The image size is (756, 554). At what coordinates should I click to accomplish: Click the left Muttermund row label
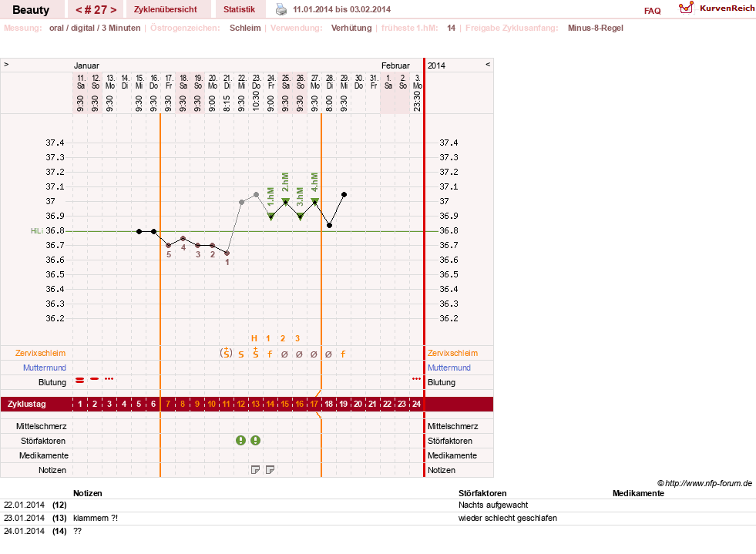pyautogui.click(x=45, y=368)
